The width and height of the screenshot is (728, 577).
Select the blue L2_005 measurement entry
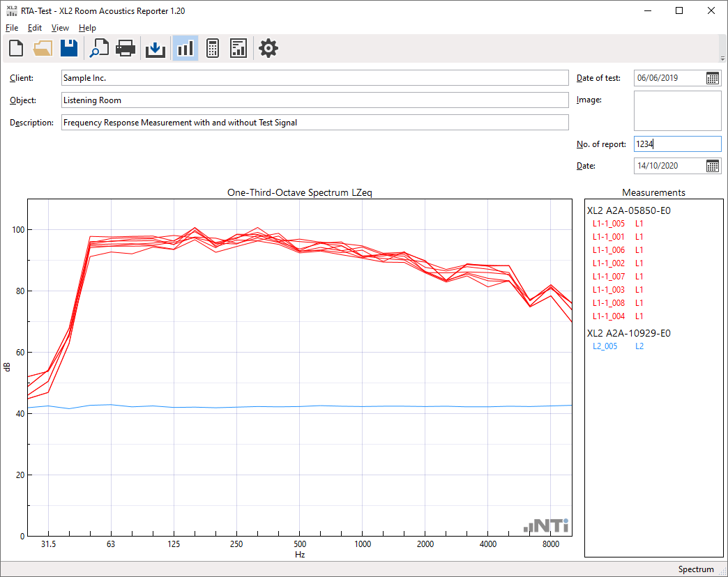coord(605,346)
